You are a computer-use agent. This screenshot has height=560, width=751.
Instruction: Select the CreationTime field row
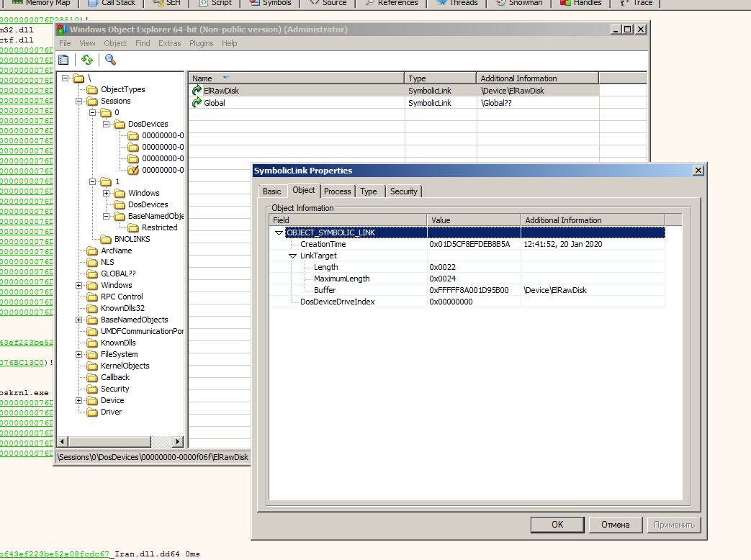point(467,244)
